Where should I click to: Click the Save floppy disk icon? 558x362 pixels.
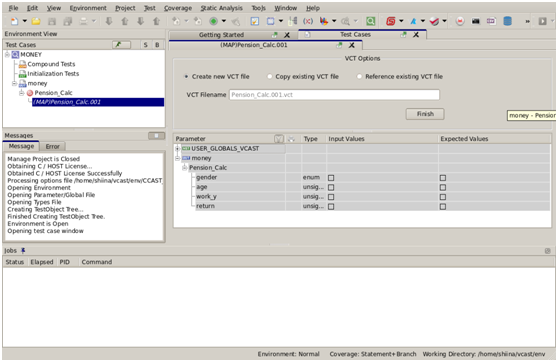pos(52,21)
